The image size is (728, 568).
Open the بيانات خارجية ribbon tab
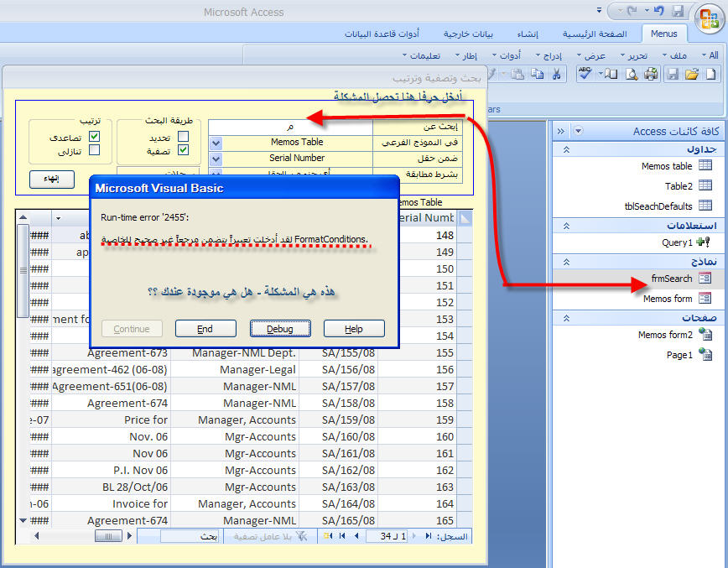click(468, 34)
